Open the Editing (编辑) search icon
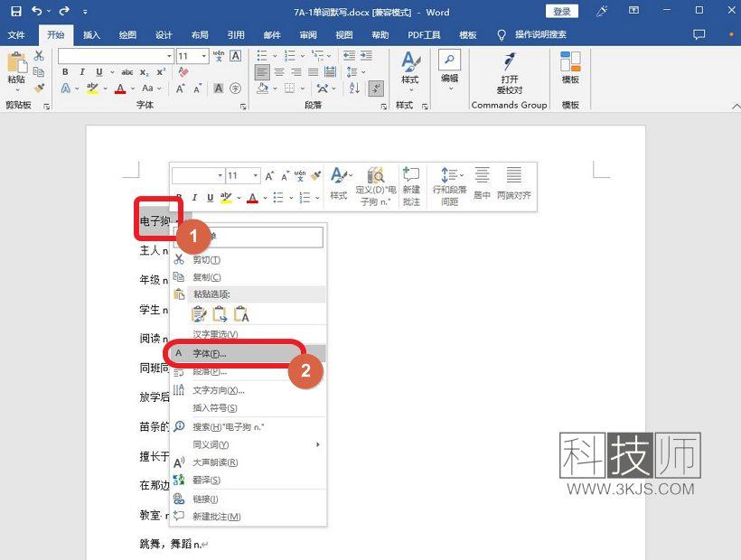 (x=449, y=60)
